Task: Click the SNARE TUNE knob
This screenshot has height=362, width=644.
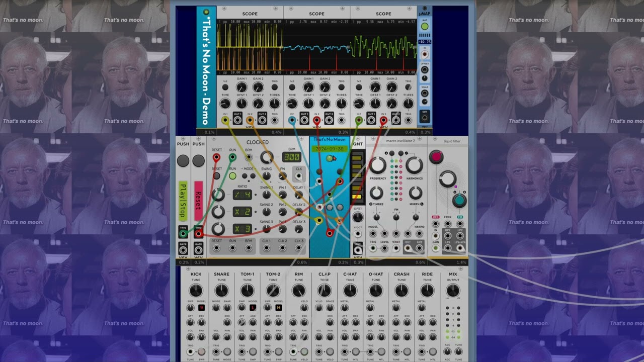Action: click(221, 291)
